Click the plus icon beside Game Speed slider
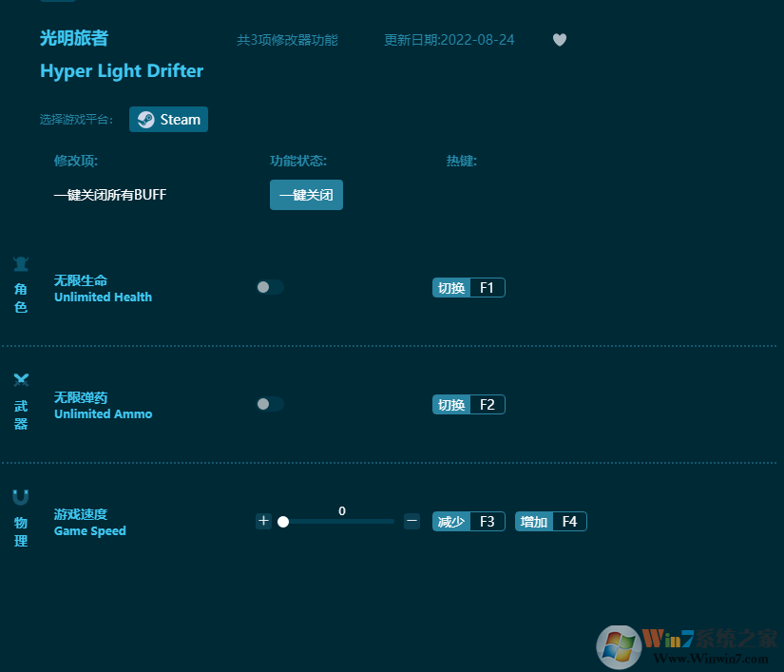This screenshot has height=672, width=784. click(263, 521)
